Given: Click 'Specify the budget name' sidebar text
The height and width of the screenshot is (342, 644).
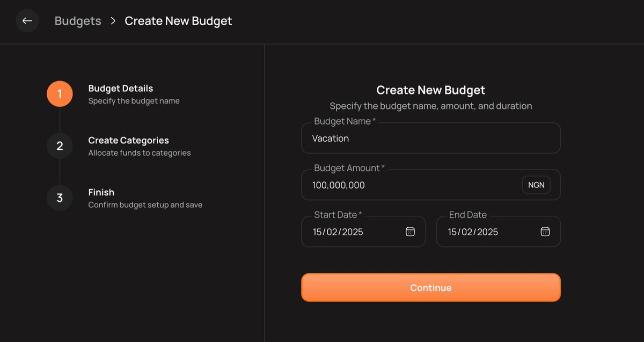Looking at the screenshot, I should click(x=134, y=101).
